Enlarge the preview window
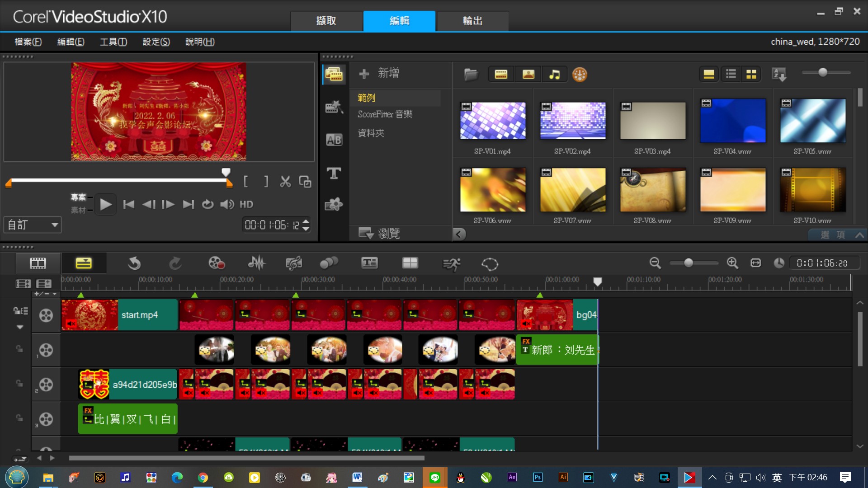 click(x=305, y=182)
